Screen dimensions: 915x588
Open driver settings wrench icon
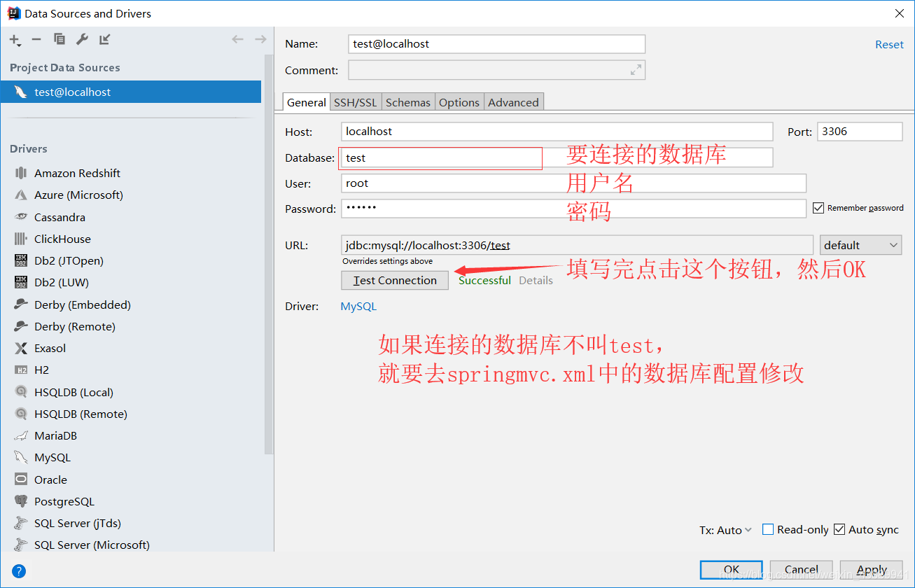tap(82, 39)
